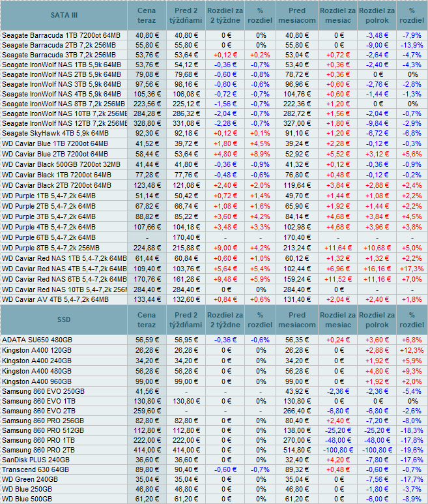Click +16,16 € half-year difference for Red NAS 4TB
The height and width of the screenshot is (504, 428).
click(x=377, y=269)
